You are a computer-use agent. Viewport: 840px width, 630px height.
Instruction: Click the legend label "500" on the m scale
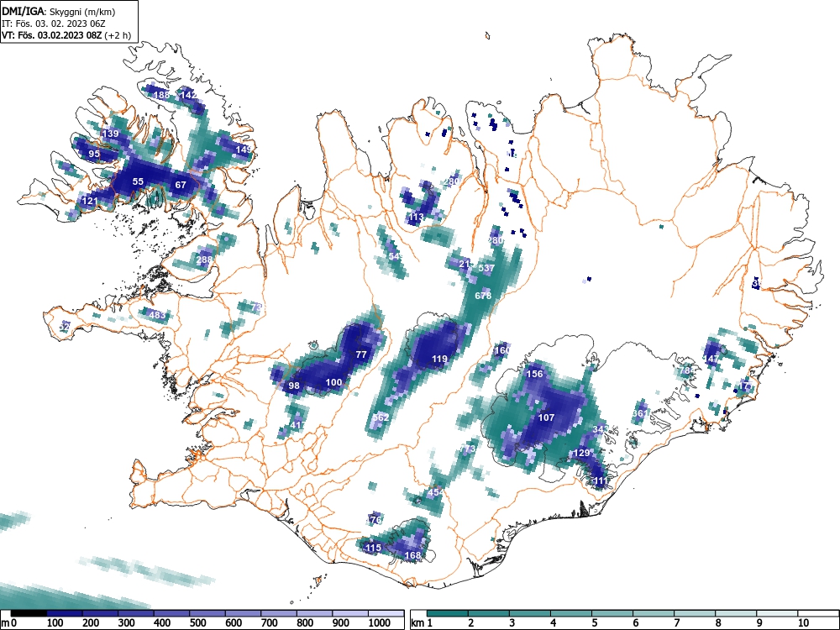pos(197,623)
